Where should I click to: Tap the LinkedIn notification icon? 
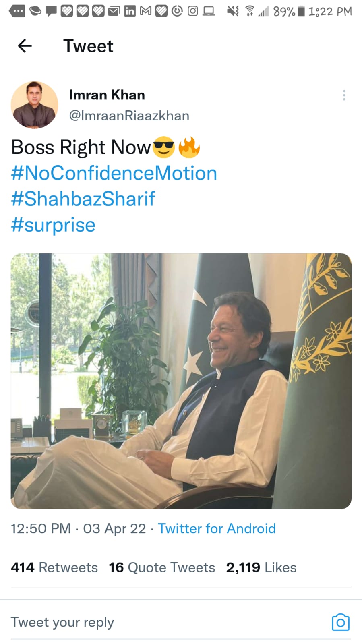(x=130, y=11)
